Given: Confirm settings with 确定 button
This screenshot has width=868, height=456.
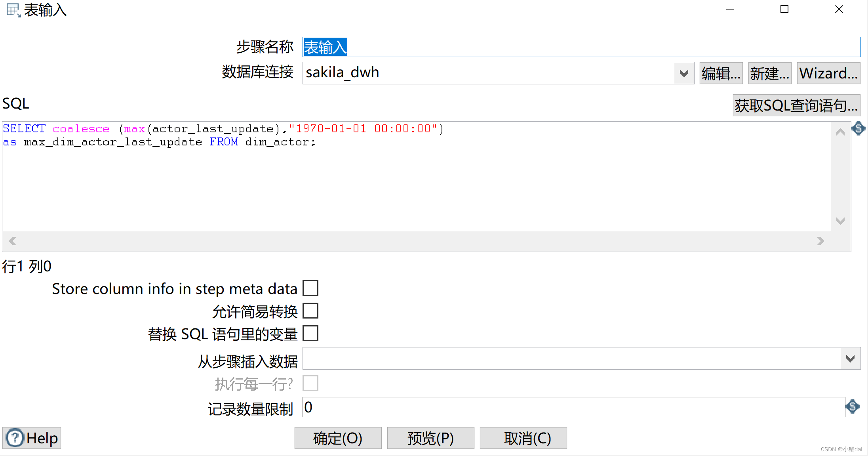Looking at the screenshot, I should pos(338,438).
